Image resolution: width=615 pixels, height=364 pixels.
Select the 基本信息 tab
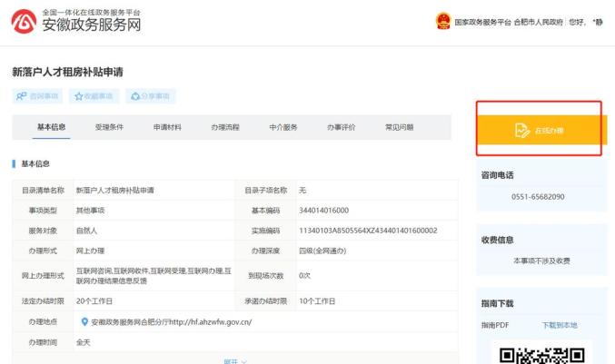(51, 127)
